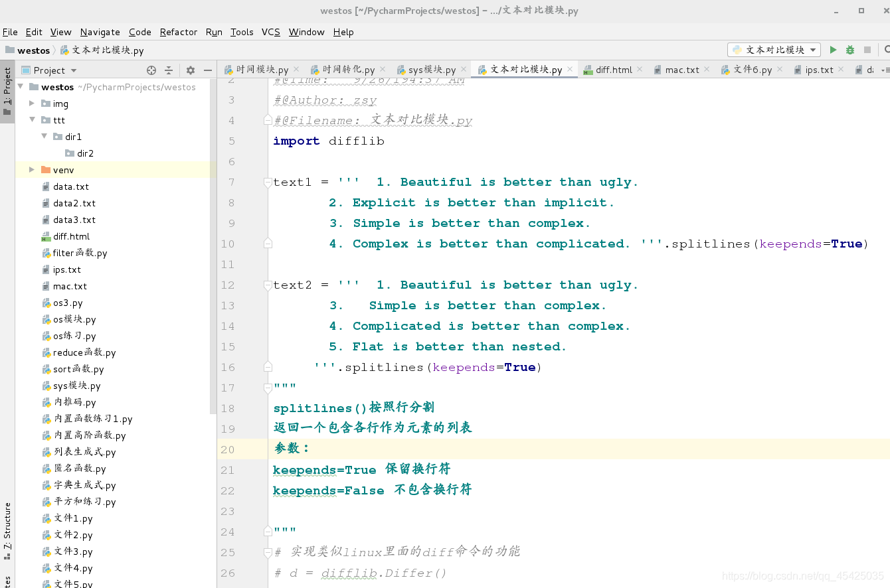
Task: Open the Edit menu
Action: [x=34, y=32]
